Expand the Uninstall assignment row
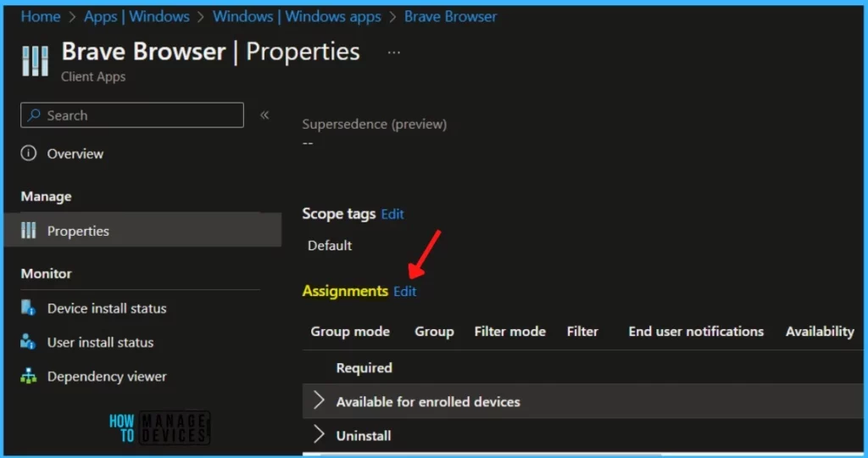This screenshot has width=868, height=458. 319,435
